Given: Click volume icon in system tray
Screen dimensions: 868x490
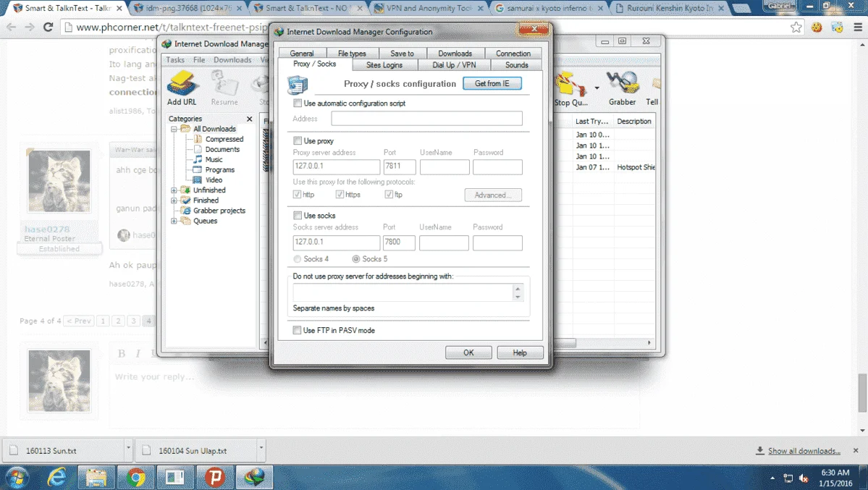Looking at the screenshot, I should [x=804, y=478].
